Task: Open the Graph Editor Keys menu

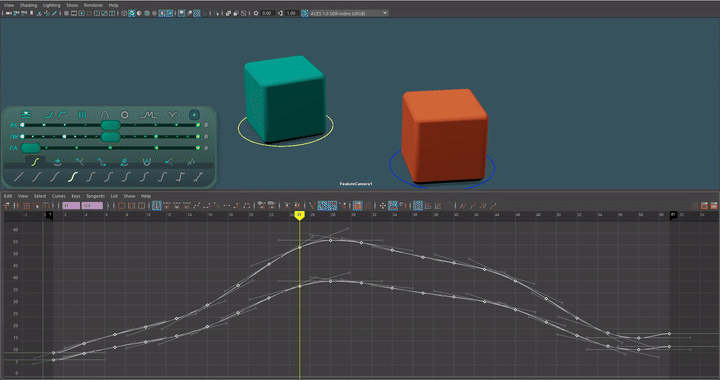Action: [76, 196]
